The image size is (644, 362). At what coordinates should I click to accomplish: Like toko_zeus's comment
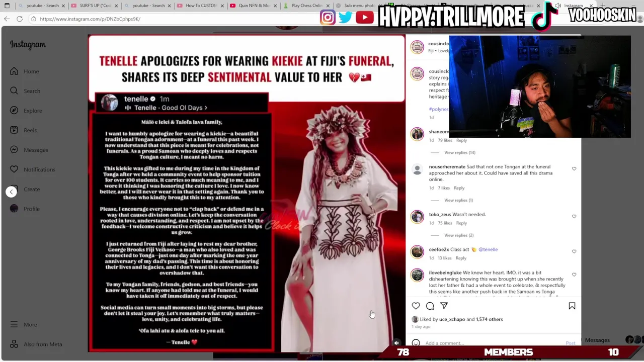(574, 216)
